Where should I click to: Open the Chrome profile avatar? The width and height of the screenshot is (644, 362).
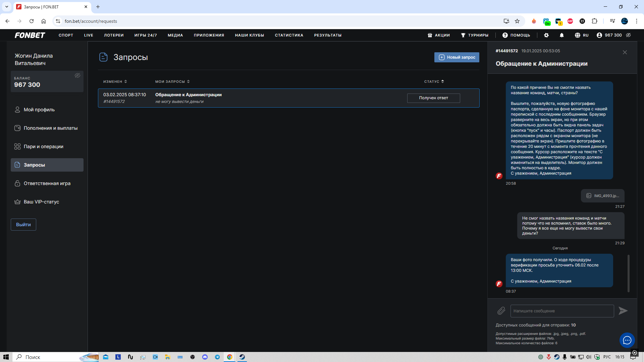625,21
